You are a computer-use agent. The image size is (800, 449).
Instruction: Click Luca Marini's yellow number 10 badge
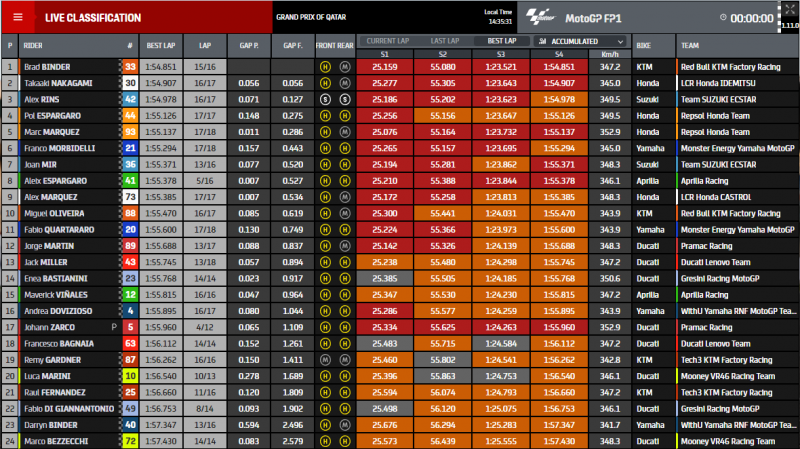point(130,375)
